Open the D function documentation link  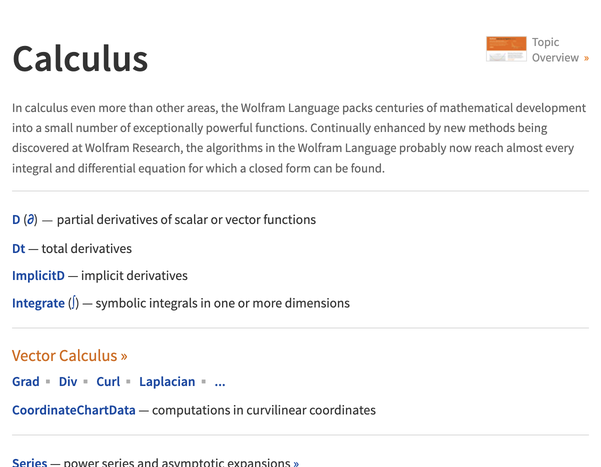tap(16, 219)
